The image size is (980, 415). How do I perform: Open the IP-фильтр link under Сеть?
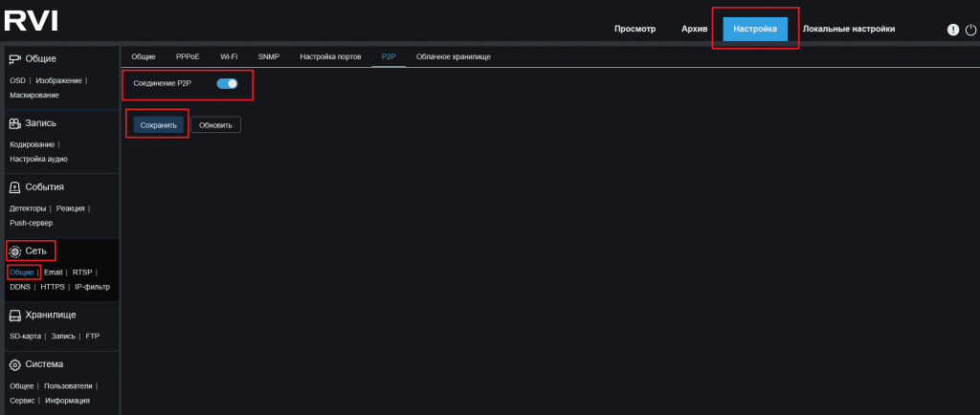93,287
